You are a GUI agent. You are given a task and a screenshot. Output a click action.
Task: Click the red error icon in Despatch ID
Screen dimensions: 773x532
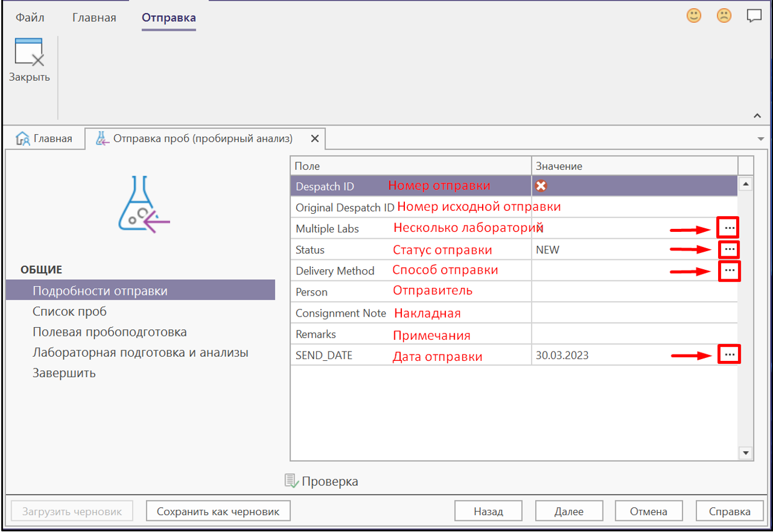(x=541, y=186)
